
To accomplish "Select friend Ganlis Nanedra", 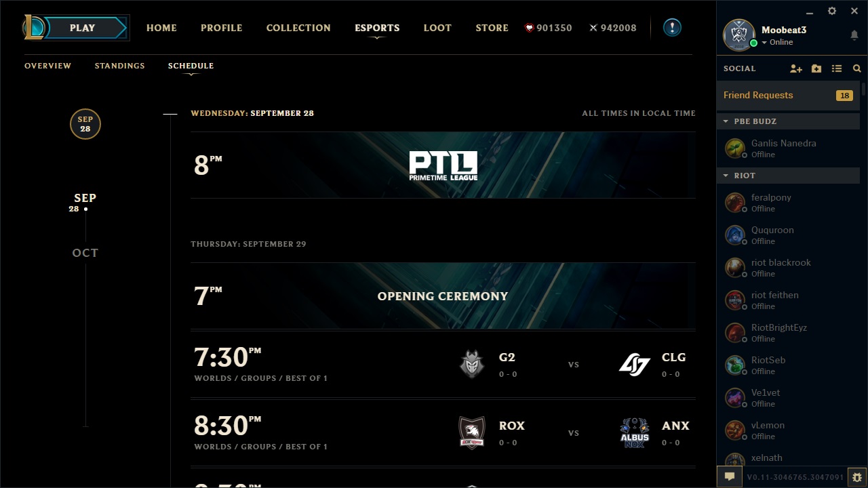I will (788, 148).
